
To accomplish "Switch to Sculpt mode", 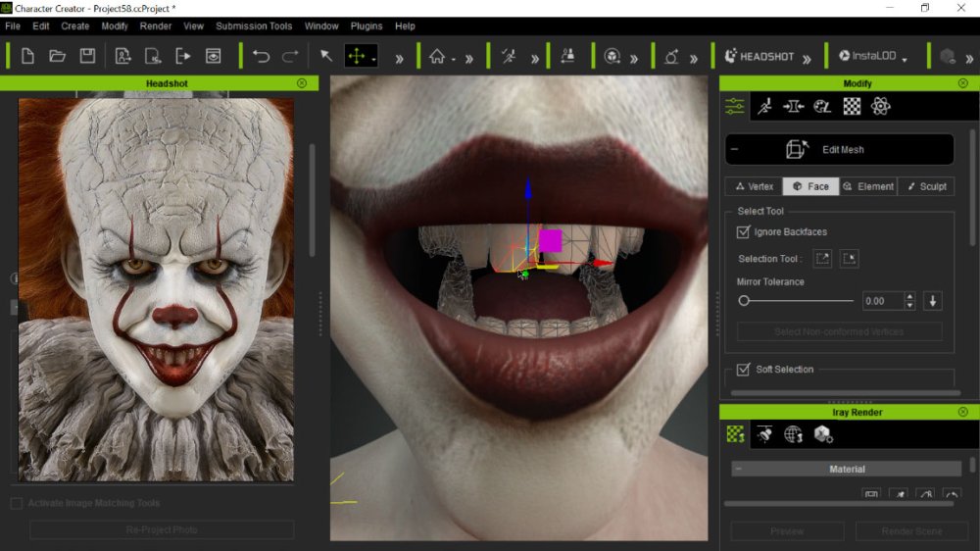I will click(x=926, y=186).
